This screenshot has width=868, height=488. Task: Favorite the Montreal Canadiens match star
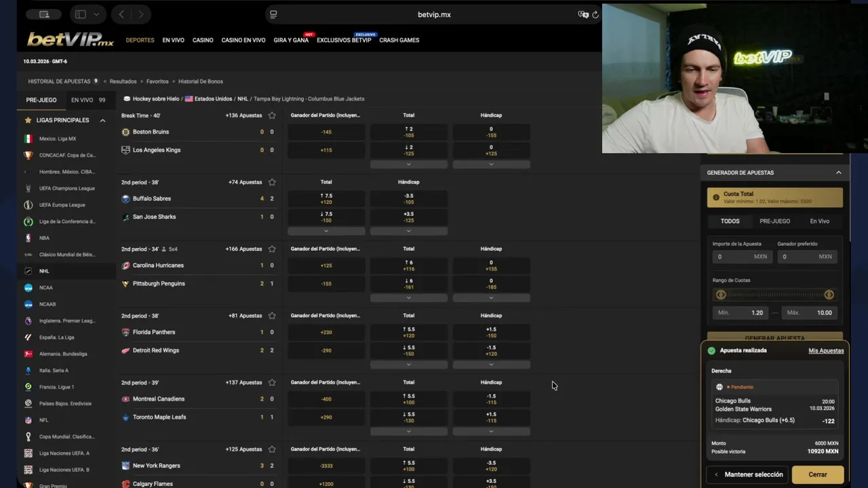point(272,382)
